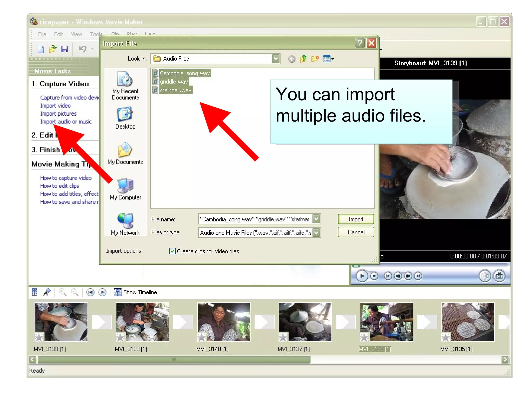Go back using the dialog Back arrow
The height and width of the screenshot is (399, 532).
tap(292, 59)
